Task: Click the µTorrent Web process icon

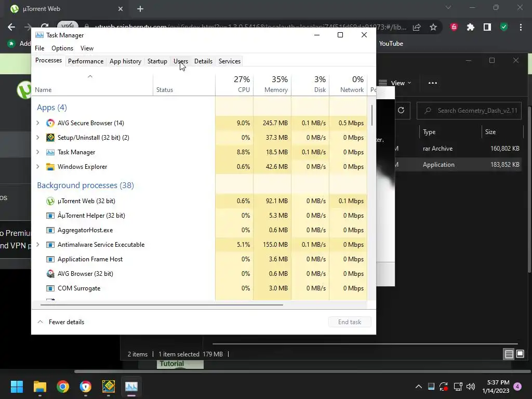Action: pos(50,201)
